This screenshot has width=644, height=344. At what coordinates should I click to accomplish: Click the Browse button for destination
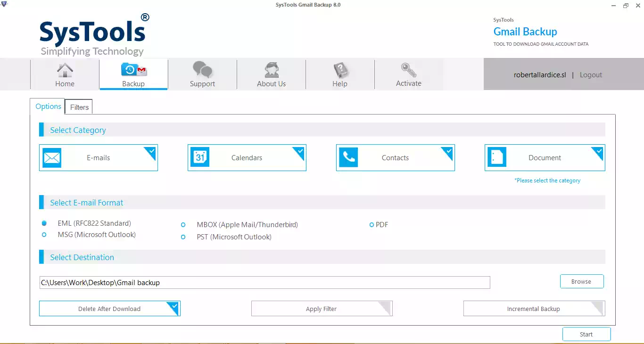point(581,281)
